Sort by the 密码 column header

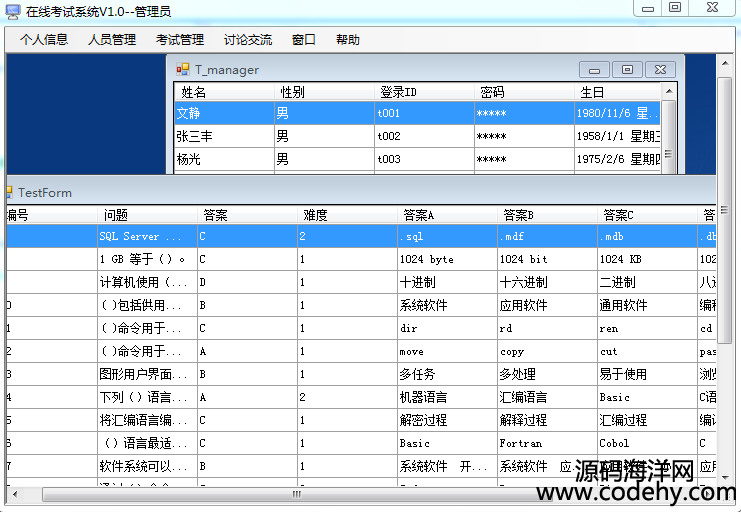(x=525, y=92)
